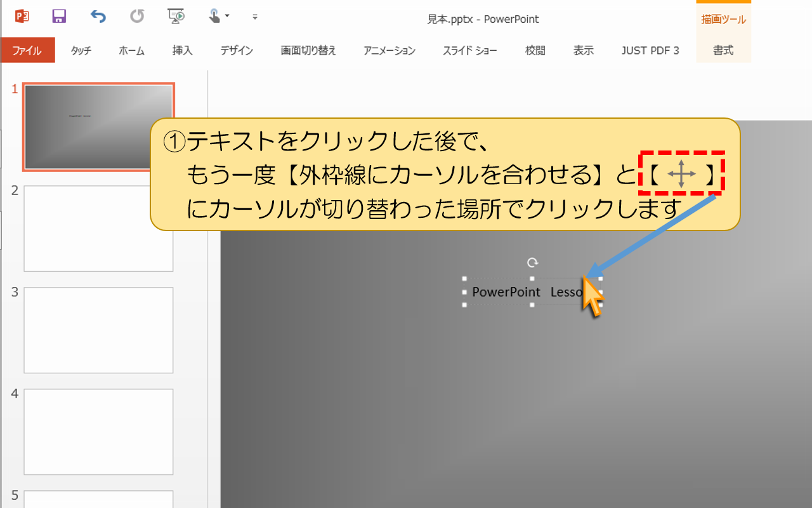Click the 描画ツール contextual tab header
The height and width of the screenshot is (508, 812).
[x=723, y=19]
